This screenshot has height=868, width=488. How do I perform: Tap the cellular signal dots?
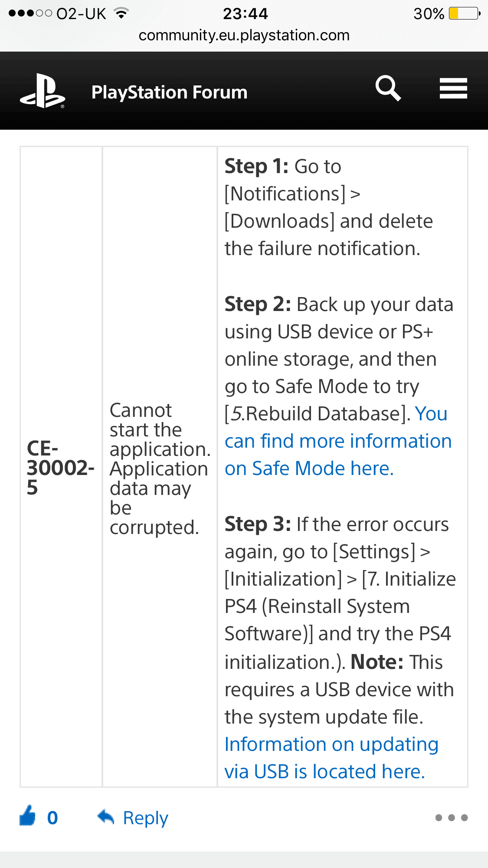(30, 13)
